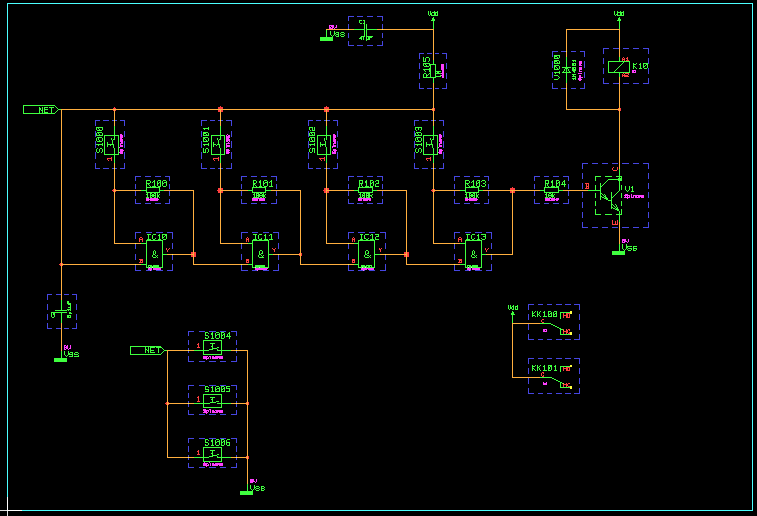Select relay contact KK100
The image size is (757, 516).
[x=553, y=322]
